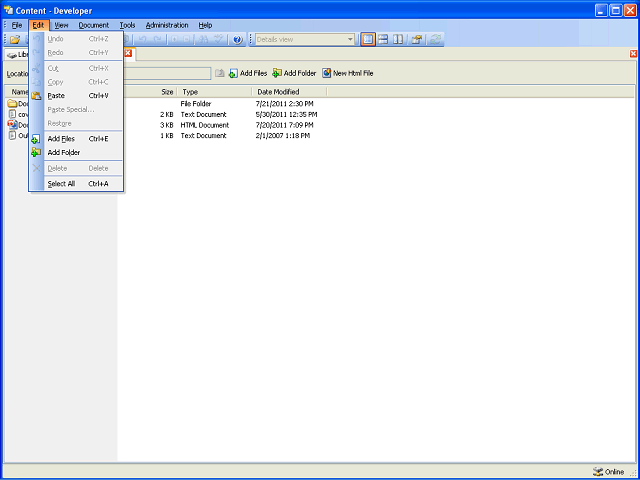Screen dimensions: 640x480
Task: Select the horizontal split layout icon
Action: [383, 40]
